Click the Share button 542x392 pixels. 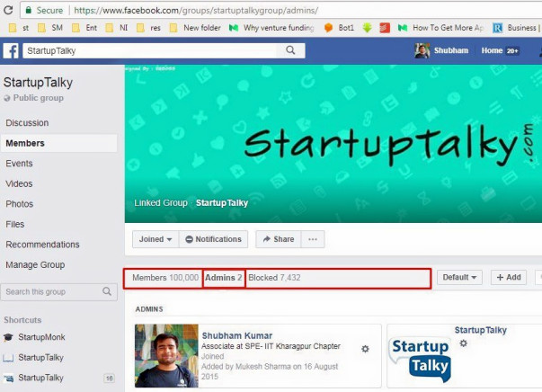(x=279, y=239)
